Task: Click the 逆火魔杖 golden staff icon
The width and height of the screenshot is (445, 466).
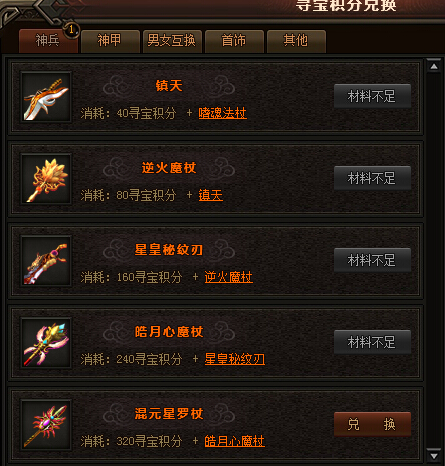Action: pyautogui.click(x=46, y=179)
